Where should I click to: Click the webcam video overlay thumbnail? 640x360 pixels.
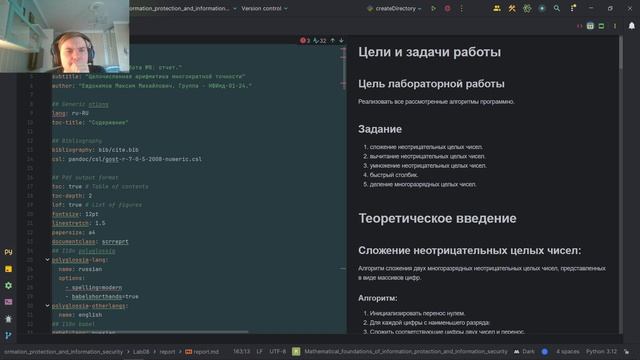[64, 36]
